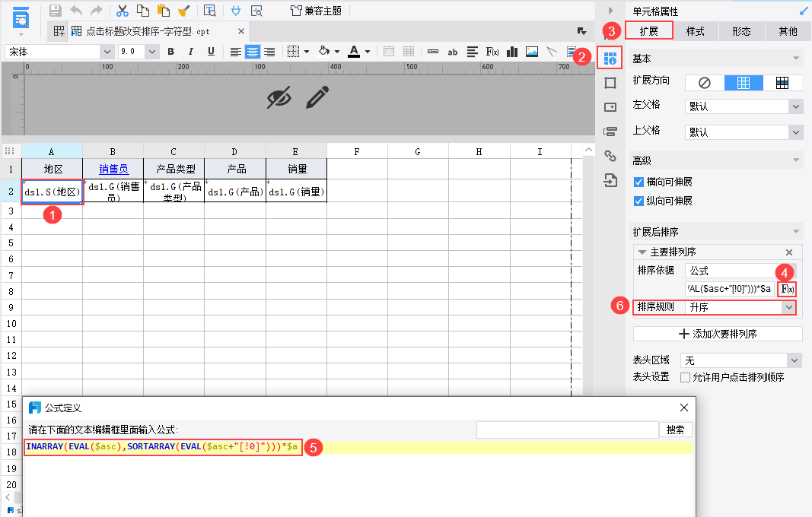
Task: Click the 销售员 link in cell B1
Action: [x=113, y=169]
